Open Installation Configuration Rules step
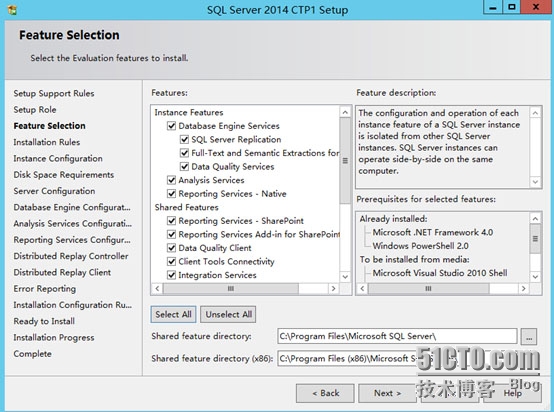The height and width of the screenshot is (412, 554). [x=72, y=305]
